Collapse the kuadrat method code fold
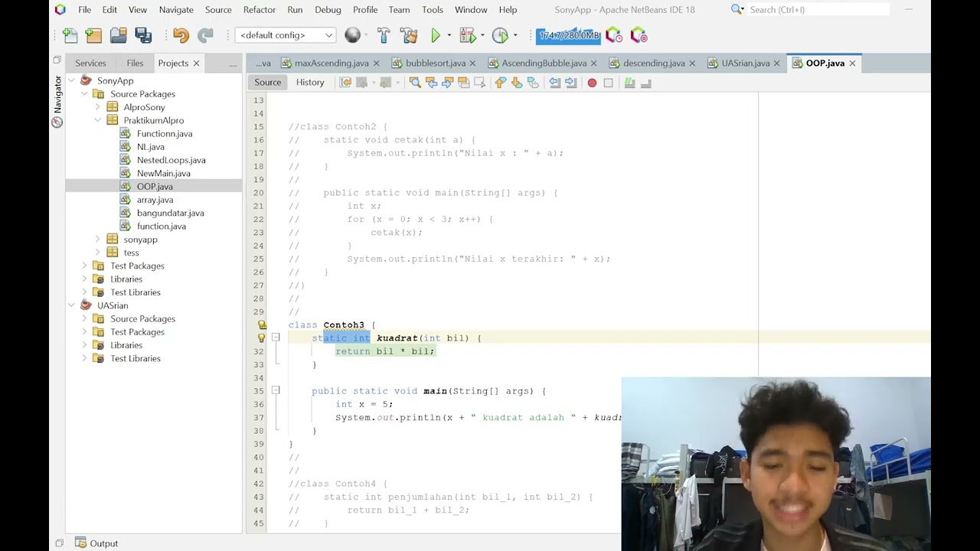Screen dimensions: 980x551 pyautogui.click(x=276, y=337)
